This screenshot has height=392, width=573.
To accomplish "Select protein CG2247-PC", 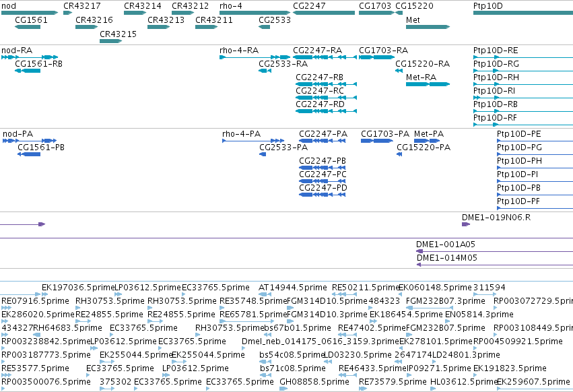I will (x=323, y=181).
